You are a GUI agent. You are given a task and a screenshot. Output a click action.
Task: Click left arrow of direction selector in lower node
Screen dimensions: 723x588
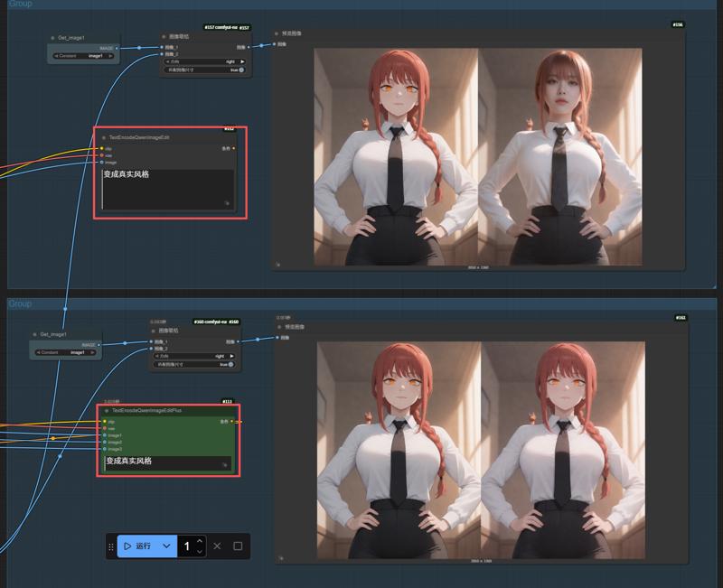(158, 357)
